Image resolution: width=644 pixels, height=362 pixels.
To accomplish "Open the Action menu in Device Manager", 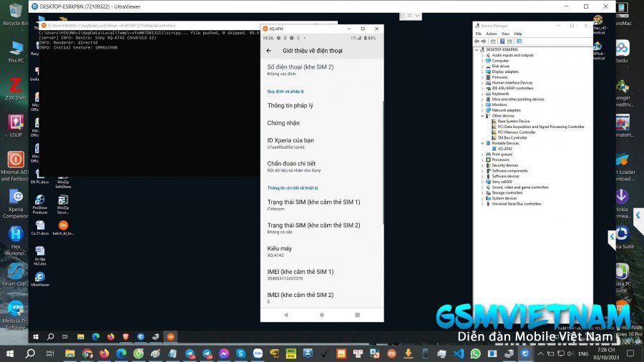I will [491, 34].
